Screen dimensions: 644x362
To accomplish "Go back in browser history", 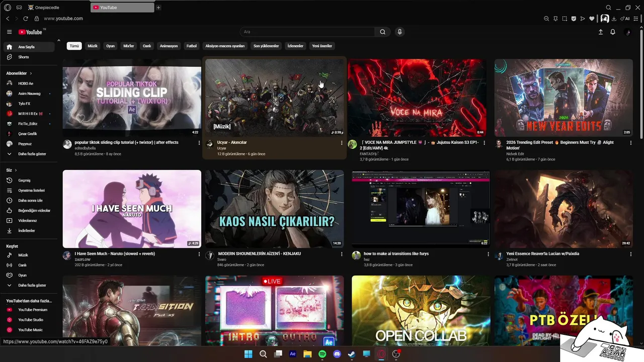I will [8, 19].
